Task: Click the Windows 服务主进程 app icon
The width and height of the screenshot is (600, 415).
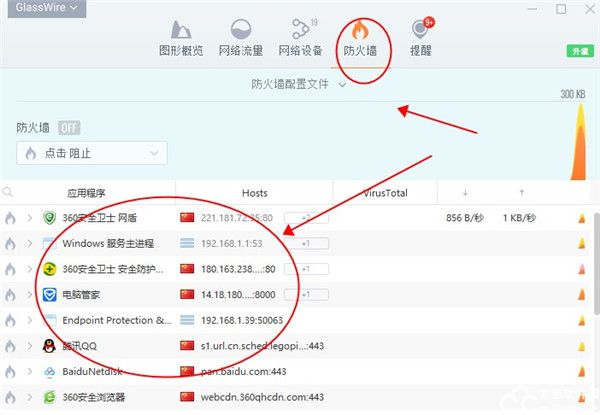Action: pyautogui.click(x=49, y=244)
